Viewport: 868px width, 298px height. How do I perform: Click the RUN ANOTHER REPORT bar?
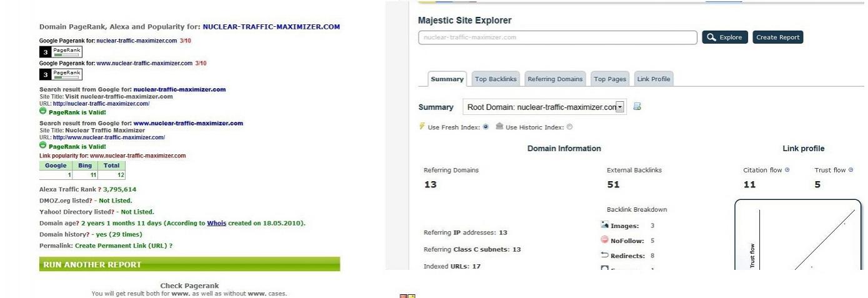point(190,264)
